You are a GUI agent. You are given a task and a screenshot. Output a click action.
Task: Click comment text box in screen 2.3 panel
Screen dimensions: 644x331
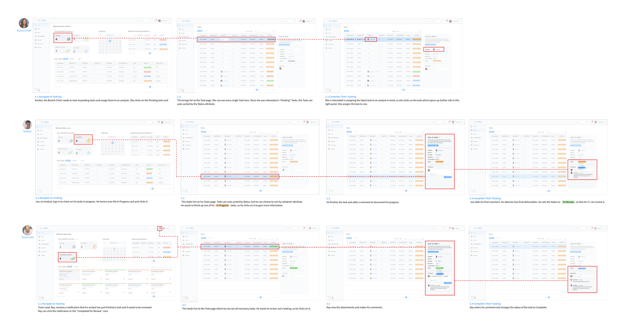pos(441,171)
